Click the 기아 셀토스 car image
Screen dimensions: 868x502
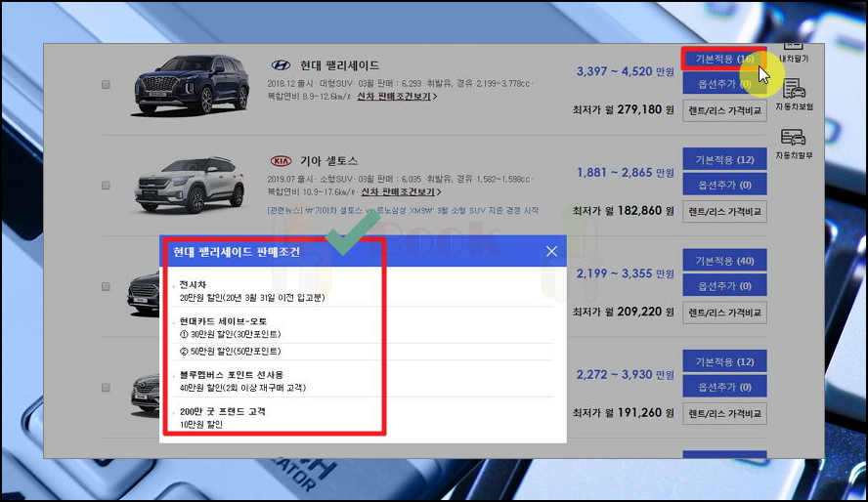(x=190, y=185)
